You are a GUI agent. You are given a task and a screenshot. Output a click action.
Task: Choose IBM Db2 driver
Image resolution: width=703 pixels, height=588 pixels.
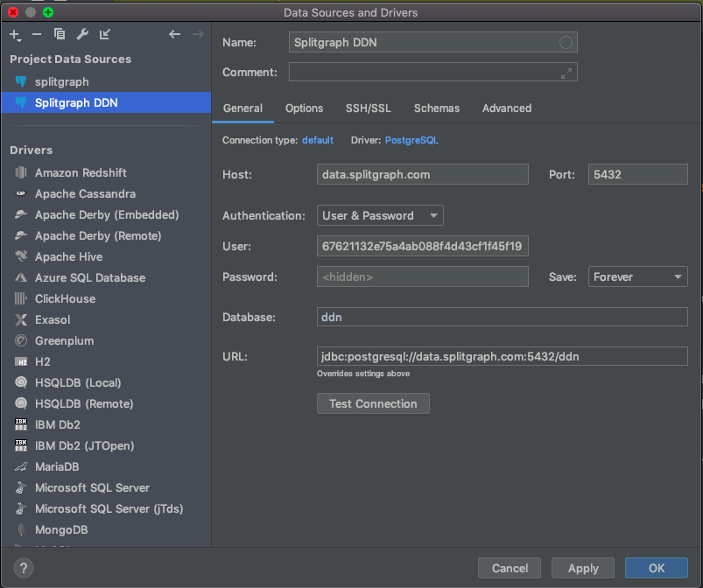point(106,425)
